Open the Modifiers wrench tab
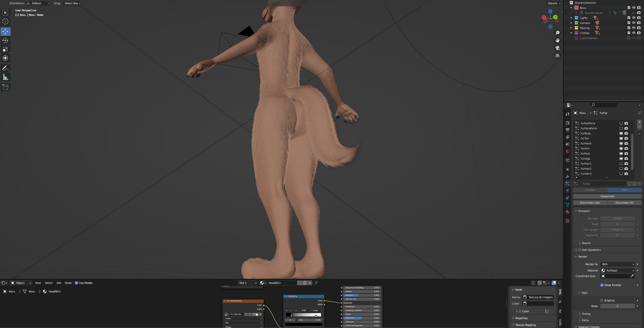The height and width of the screenshot is (328, 644). click(568, 176)
